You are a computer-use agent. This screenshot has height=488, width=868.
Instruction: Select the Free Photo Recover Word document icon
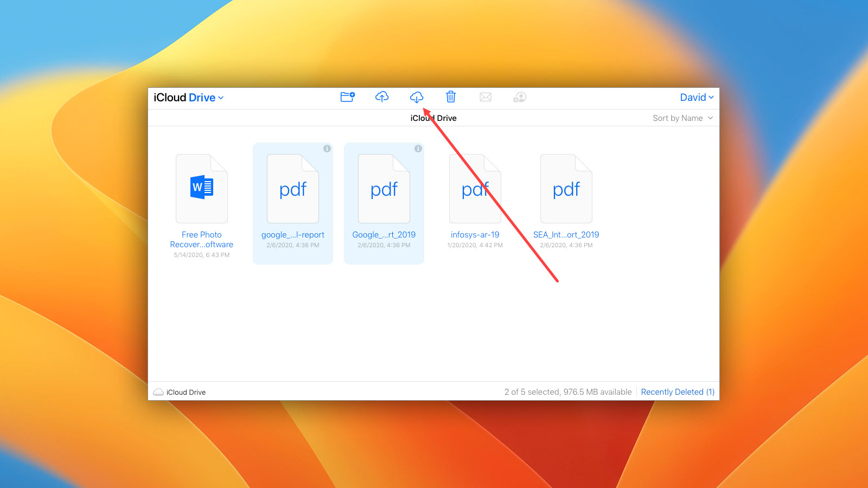202,188
